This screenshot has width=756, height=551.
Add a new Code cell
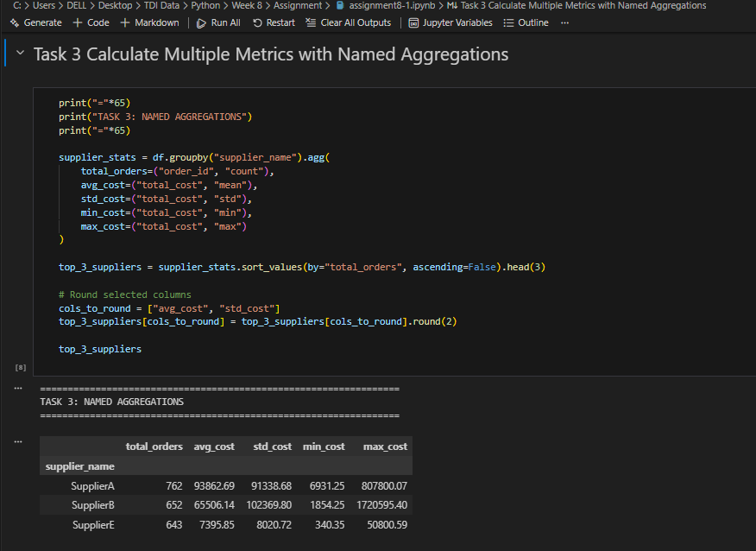(91, 22)
